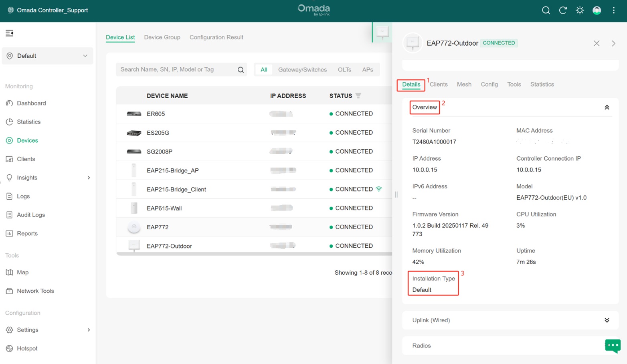Open the Default site dropdown

(x=47, y=56)
